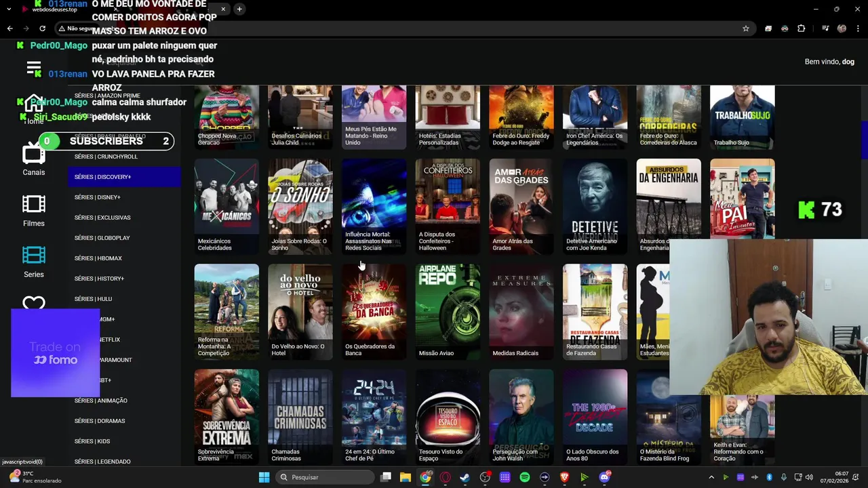
Task: Open Detetive Americano com Joe Kenda
Action: (595, 207)
